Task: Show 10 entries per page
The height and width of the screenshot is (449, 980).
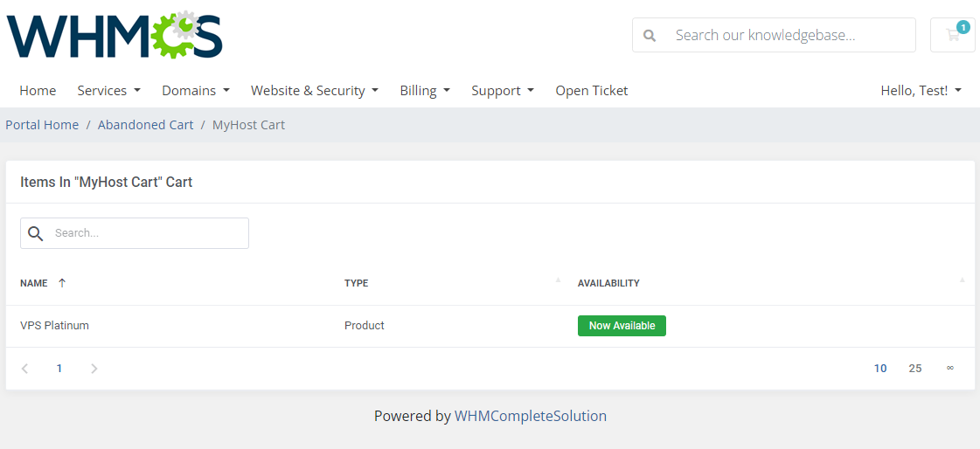Action: point(880,369)
